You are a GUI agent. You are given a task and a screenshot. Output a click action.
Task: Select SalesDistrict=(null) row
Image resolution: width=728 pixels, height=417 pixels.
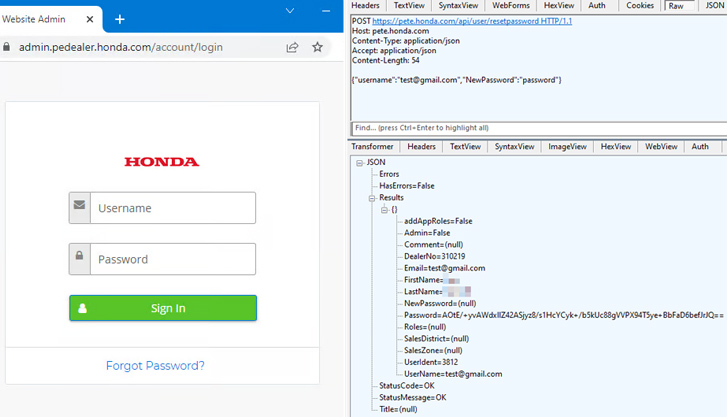click(x=436, y=339)
